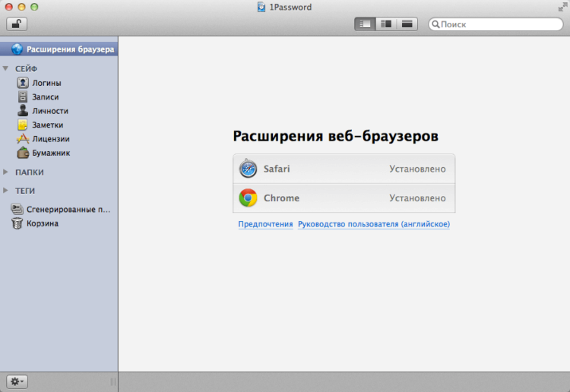This screenshot has width=570, height=392.
Task: Open the Корзина item
Action: 42,223
